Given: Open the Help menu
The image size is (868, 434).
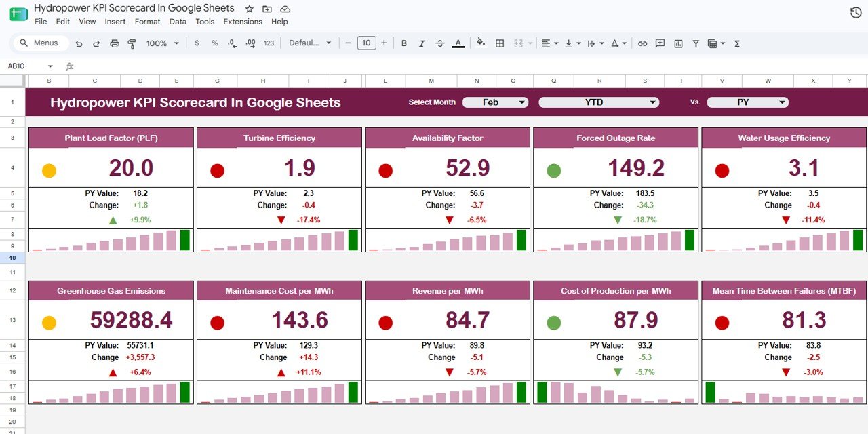Looking at the screenshot, I should pos(279,22).
